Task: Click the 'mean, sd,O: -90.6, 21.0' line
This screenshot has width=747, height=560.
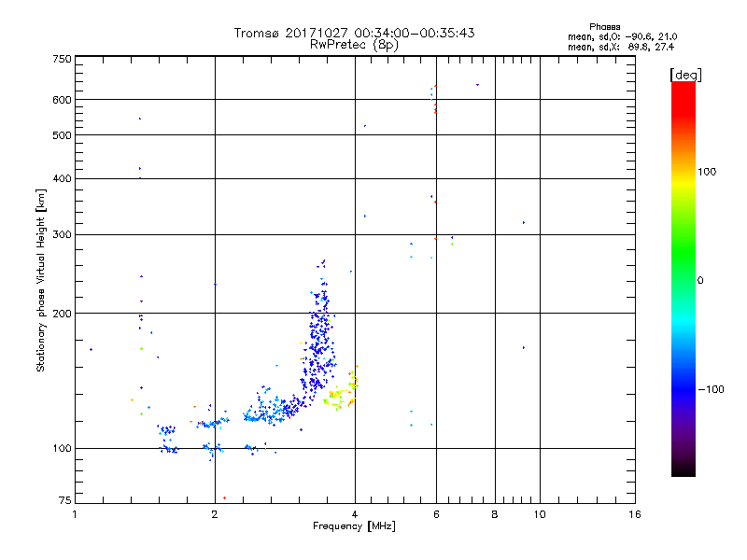Action: pyautogui.click(x=622, y=36)
